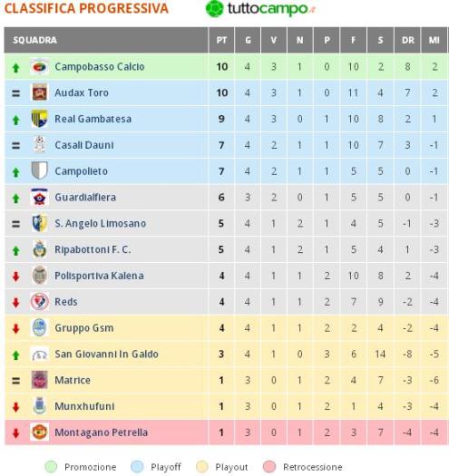Sort table by DR column header
The image size is (449, 476).
tap(407, 40)
